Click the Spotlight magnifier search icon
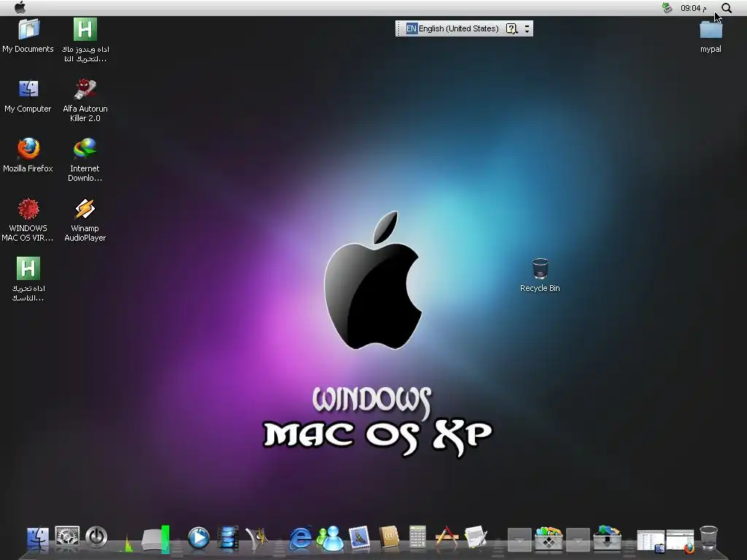Image resolution: width=747 pixels, height=560 pixels. 727,8
